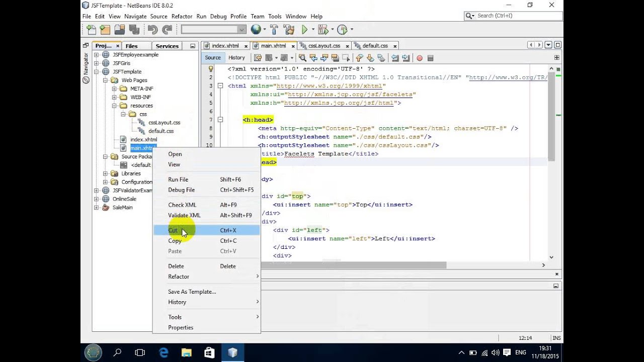Collapse html code fold toggle in gutter
The width and height of the screenshot is (644, 362).
coord(220,86)
